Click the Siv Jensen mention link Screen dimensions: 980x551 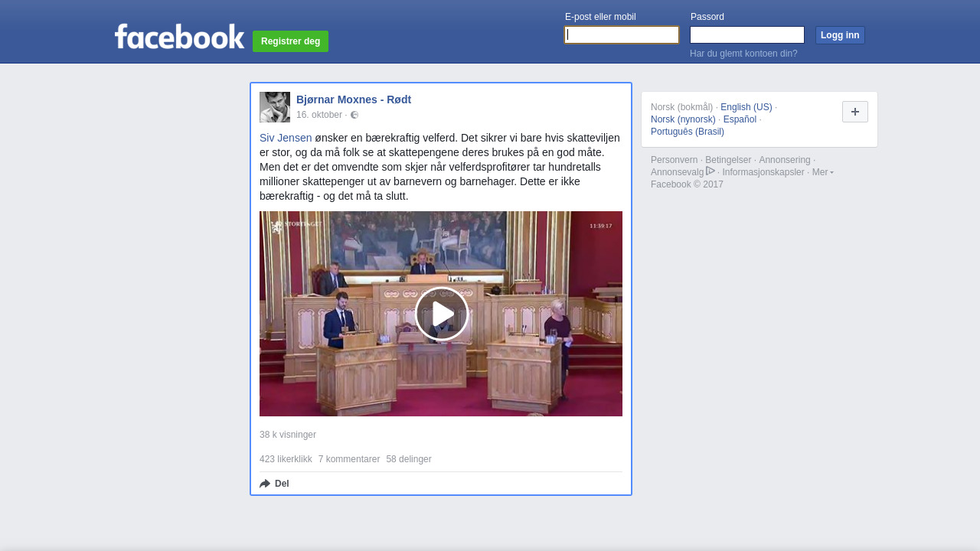coord(286,138)
